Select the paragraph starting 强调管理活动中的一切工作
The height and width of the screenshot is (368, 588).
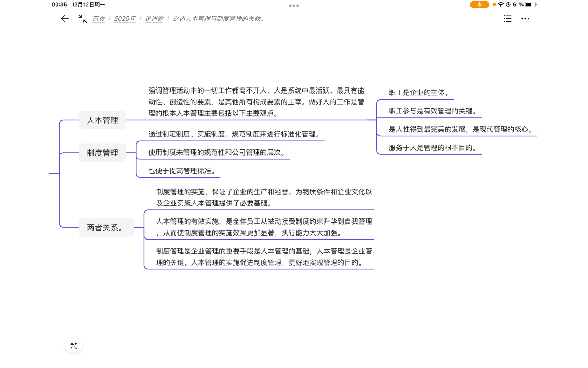(256, 102)
